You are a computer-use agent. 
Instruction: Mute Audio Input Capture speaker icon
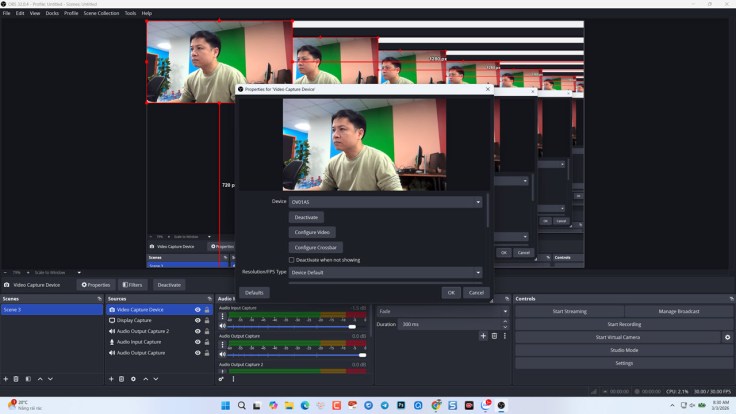click(222, 326)
